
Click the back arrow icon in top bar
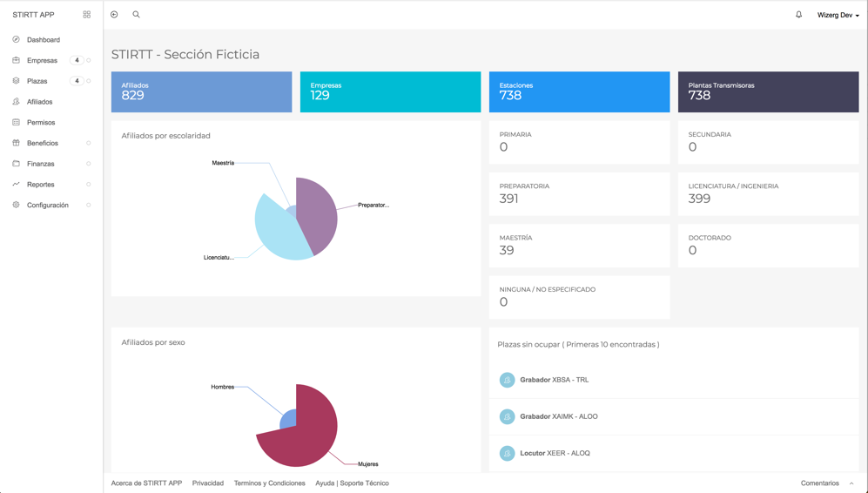pos(114,15)
